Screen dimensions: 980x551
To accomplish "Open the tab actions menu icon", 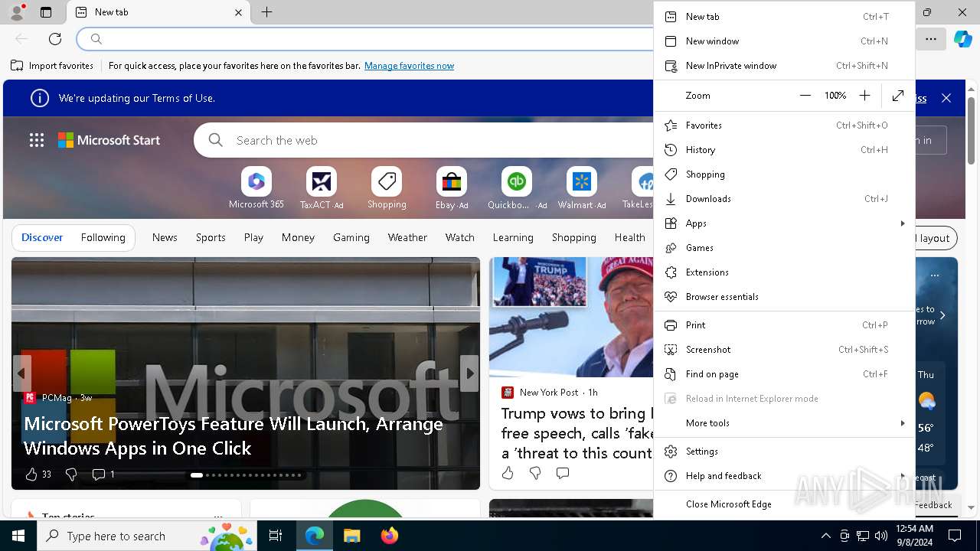I will (x=46, y=12).
